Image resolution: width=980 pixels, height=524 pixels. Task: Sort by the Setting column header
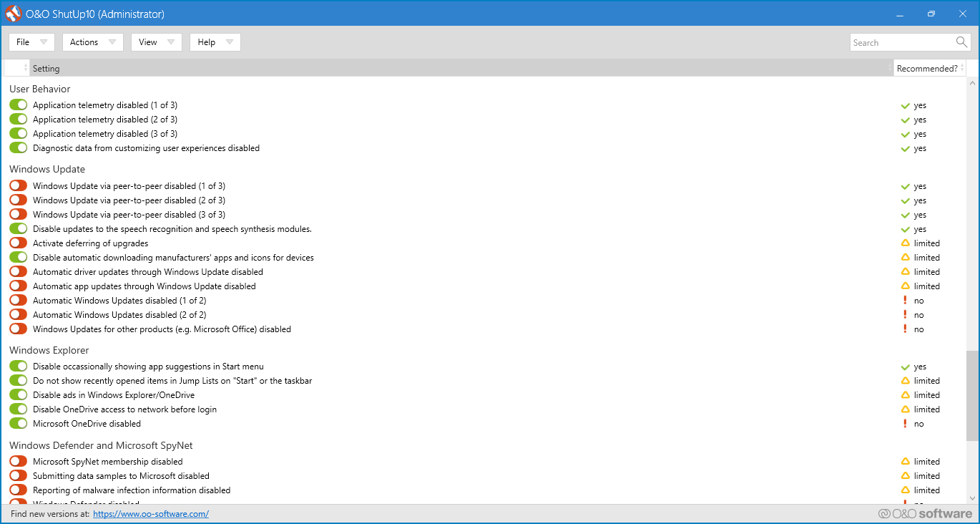click(461, 69)
